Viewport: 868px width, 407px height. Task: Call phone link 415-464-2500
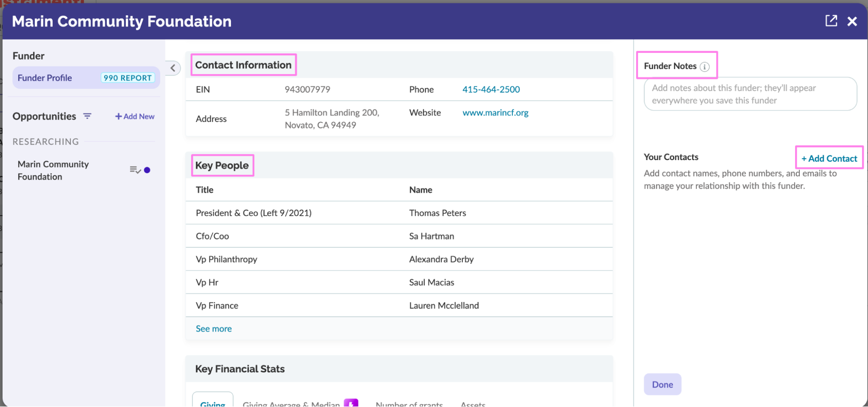pyautogui.click(x=491, y=89)
